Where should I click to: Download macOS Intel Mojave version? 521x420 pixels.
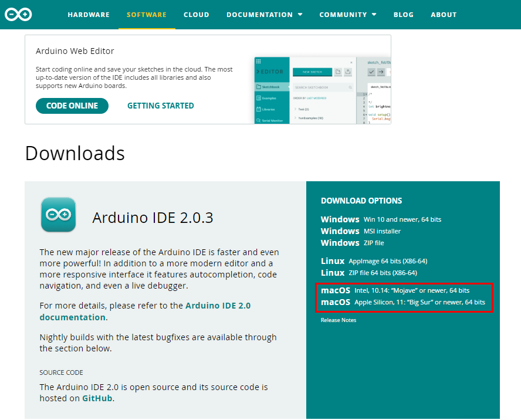click(395, 290)
